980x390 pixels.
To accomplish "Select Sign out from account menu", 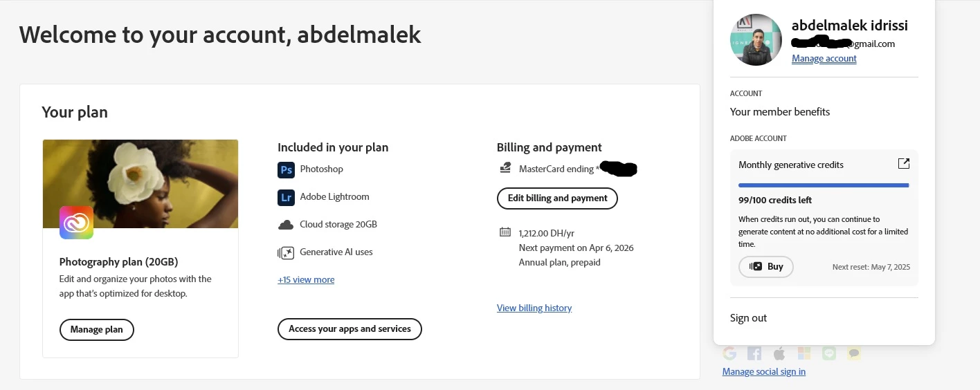I will click(748, 318).
